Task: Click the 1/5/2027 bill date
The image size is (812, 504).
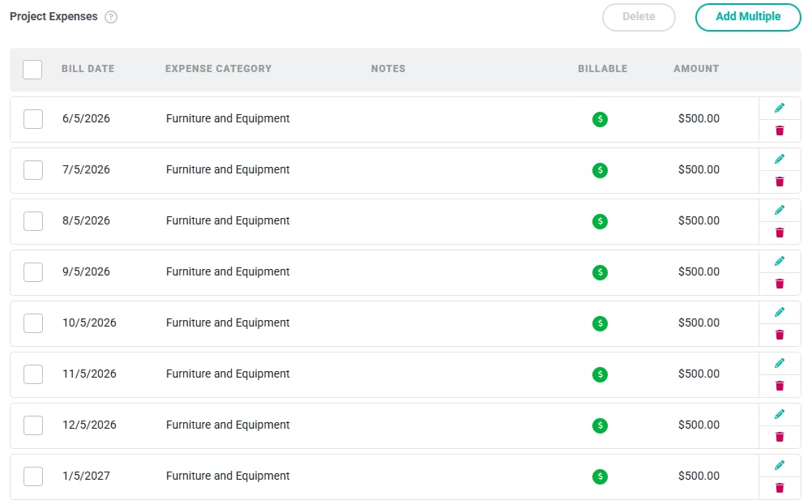Action: tap(86, 476)
